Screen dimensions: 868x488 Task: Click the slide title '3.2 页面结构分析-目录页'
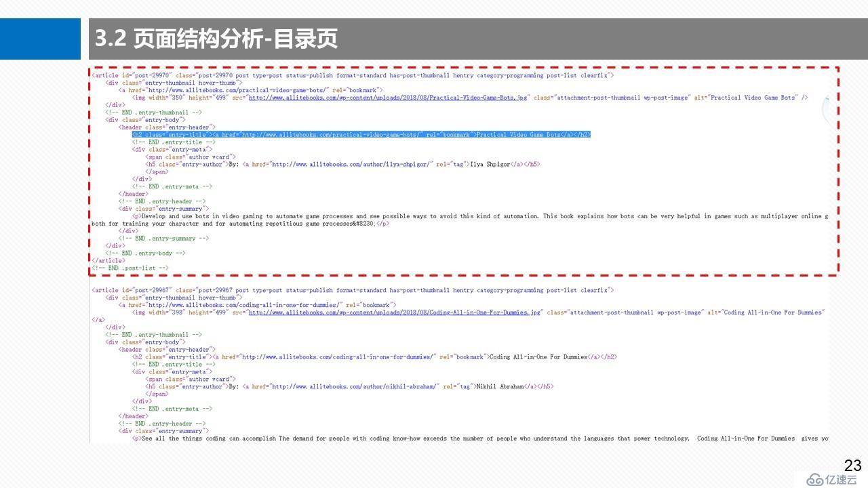[216, 39]
